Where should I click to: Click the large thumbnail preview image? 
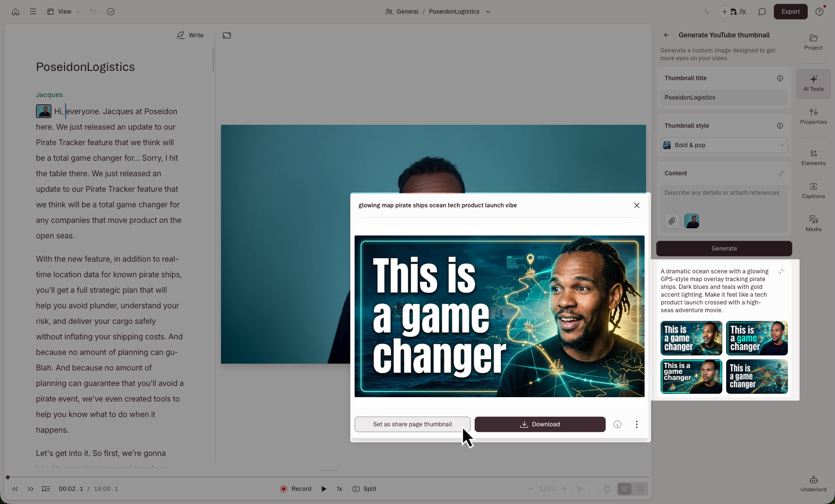[x=499, y=316]
